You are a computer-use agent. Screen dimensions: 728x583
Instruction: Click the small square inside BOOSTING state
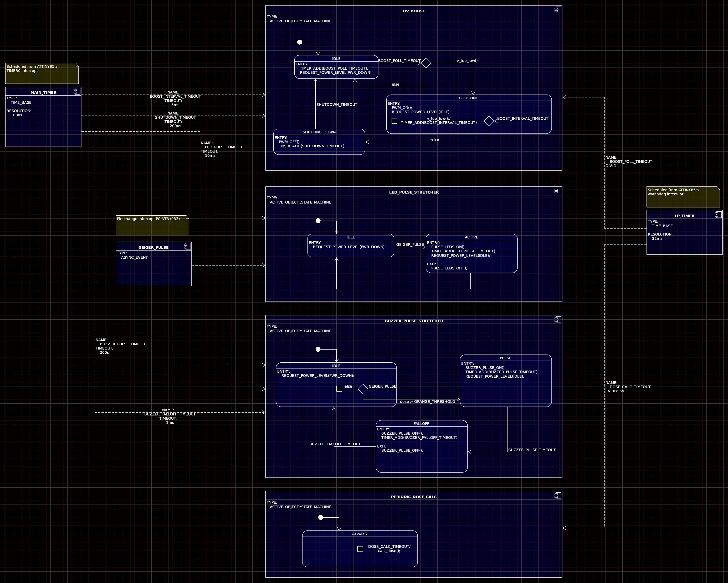tap(394, 121)
